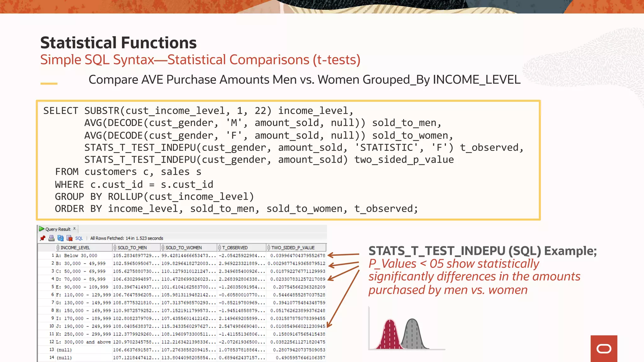644x362 pixels.
Task: Select the cell 'E: 90,000 - 109,999'
Action: point(84,287)
